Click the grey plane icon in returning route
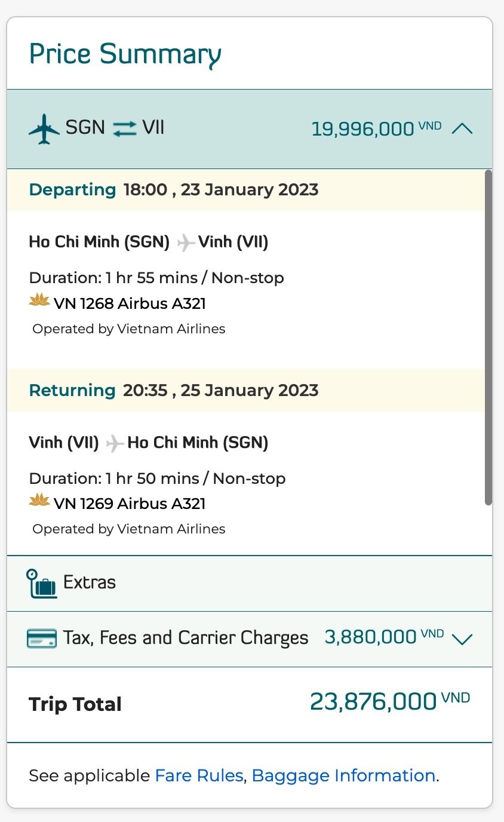The width and height of the screenshot is (504, 822). point(114,443)
